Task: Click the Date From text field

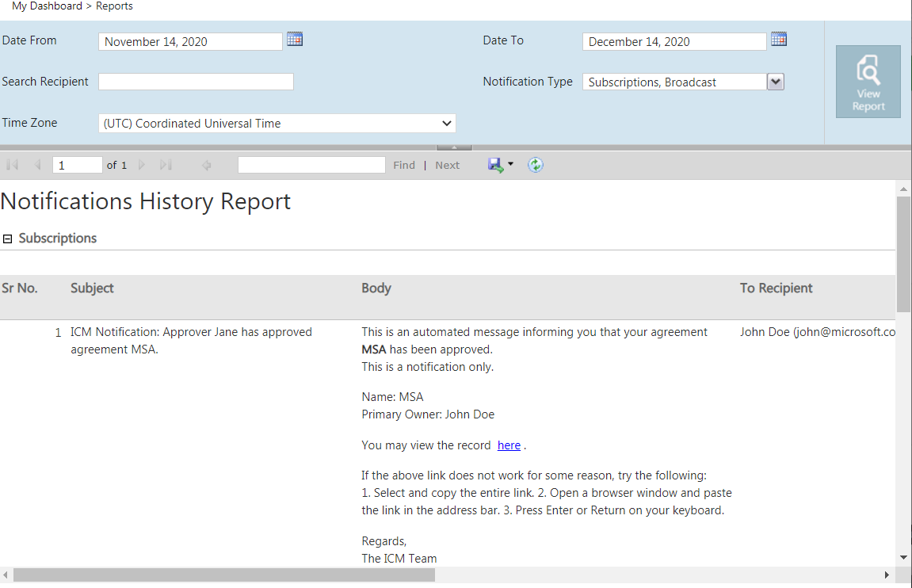Action: 190,41
